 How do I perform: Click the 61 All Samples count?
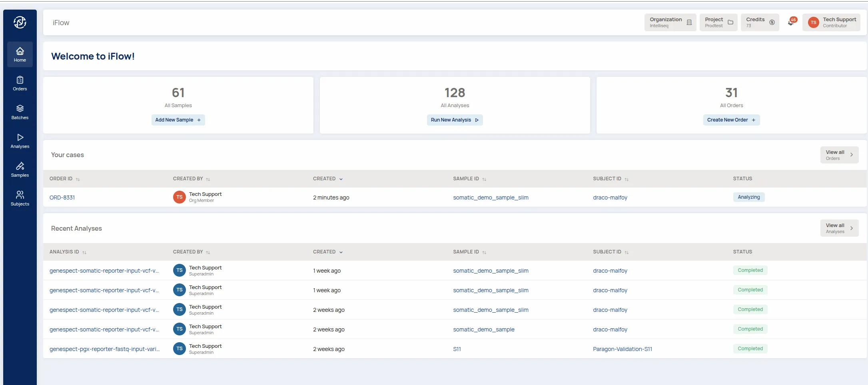click(x=178, y=93)
